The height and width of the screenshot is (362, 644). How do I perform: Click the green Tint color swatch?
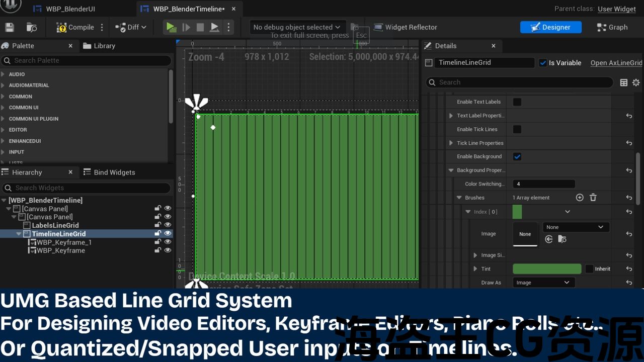click(546, 269)
